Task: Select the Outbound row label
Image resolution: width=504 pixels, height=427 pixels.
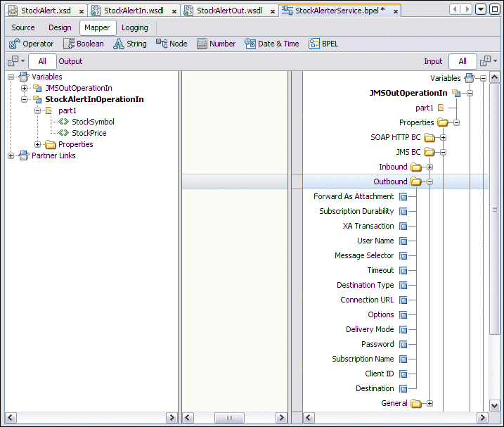Action: 390,181
